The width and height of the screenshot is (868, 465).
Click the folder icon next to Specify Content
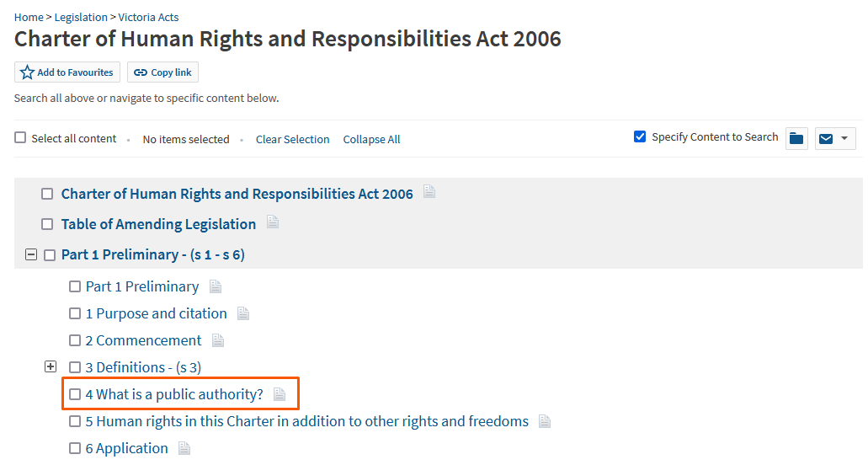click(796, 139)
